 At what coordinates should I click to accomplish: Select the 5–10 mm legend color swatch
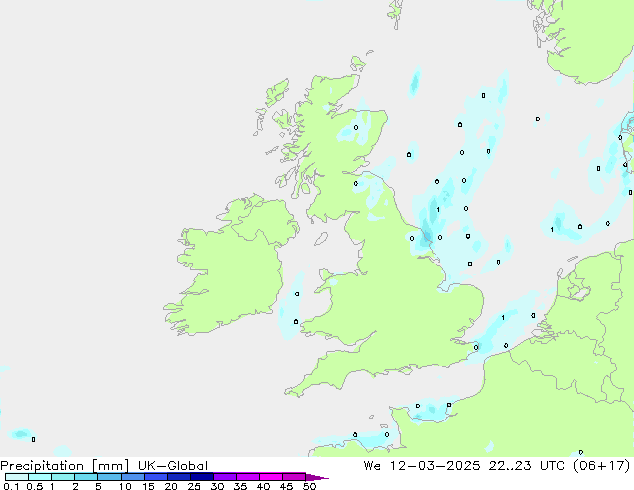coord(110,477)
